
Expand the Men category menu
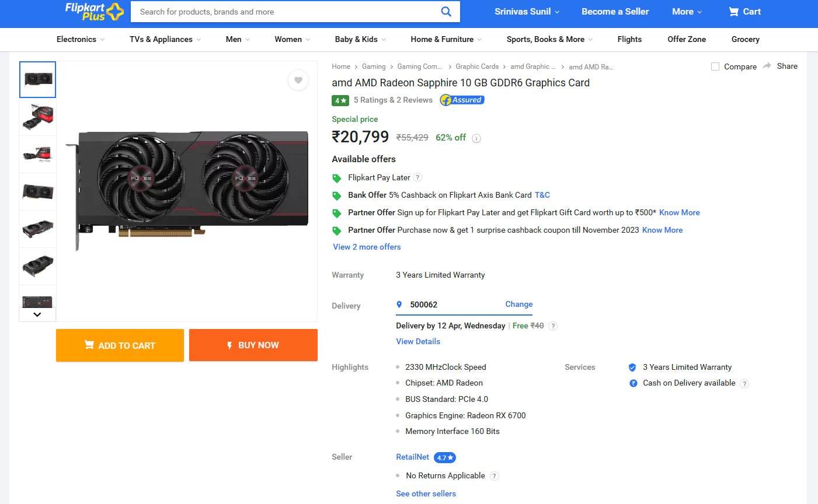[x=238, y=39]
